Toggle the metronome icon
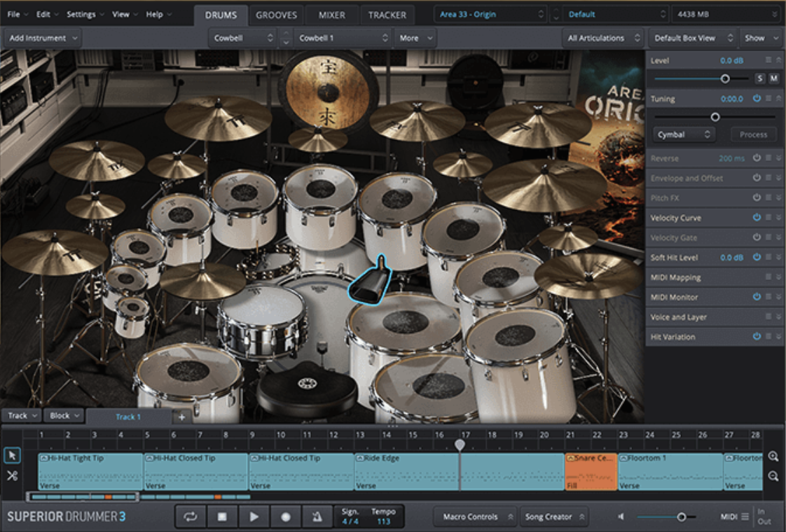Image resolution: width=786 pixels, height=532 pixels. pos(317,517)
